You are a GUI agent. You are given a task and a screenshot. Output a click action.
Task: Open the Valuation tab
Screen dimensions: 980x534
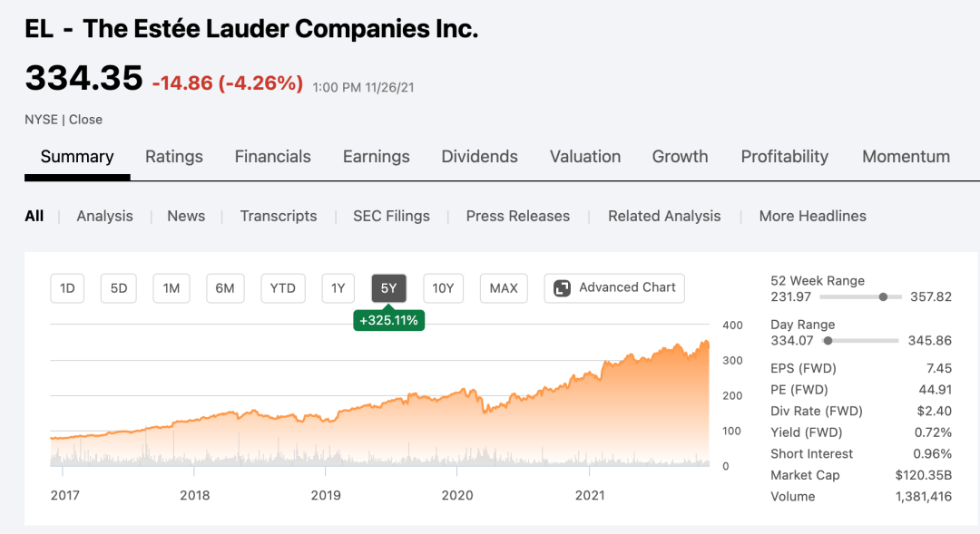coord(585,157)
